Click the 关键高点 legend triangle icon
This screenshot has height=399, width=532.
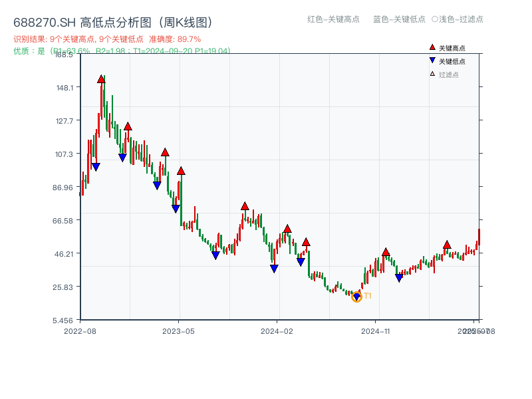431,47
